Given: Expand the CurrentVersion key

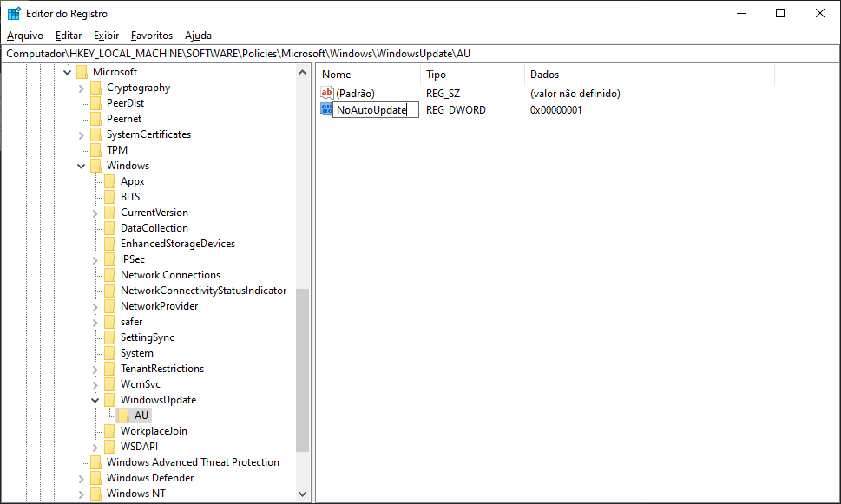Looking at the screenshot, I should pyautogui.click(x=95, y=213).
